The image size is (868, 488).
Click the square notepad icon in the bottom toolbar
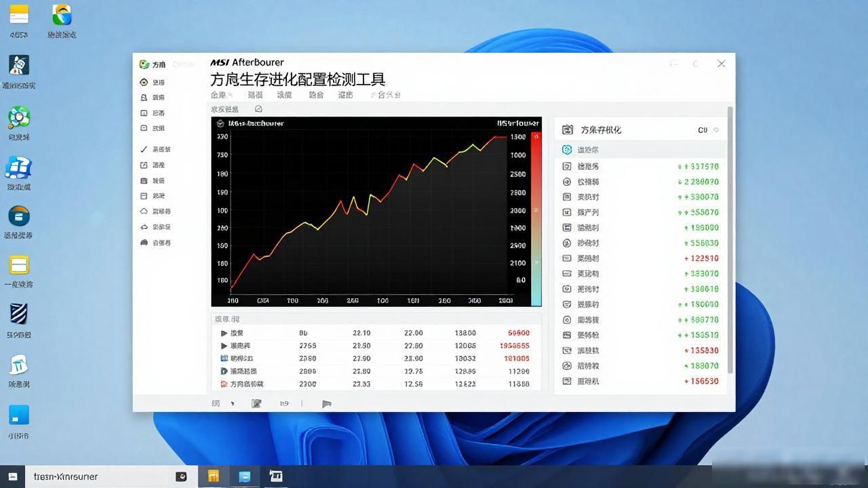256,403
